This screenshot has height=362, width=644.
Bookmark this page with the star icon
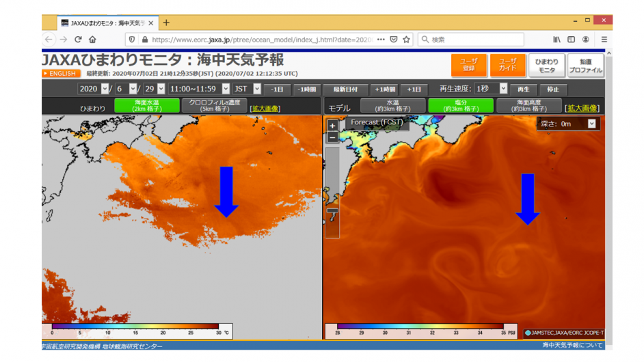tap(406, 40)
